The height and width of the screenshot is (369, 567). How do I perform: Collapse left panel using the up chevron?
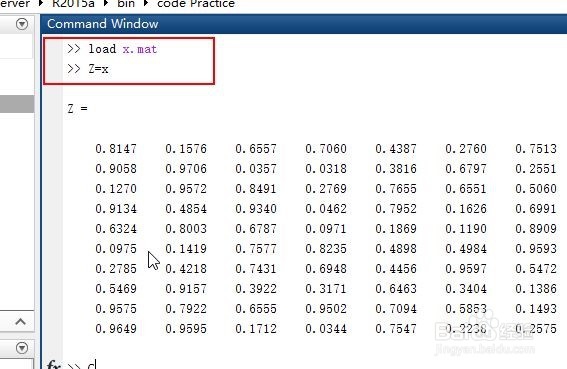[x=21, y=321]
